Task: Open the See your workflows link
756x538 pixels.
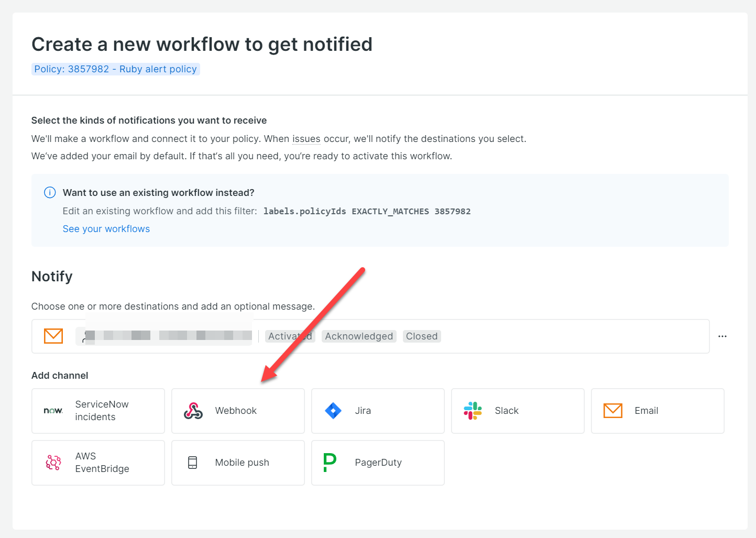Action: (106, 229)
